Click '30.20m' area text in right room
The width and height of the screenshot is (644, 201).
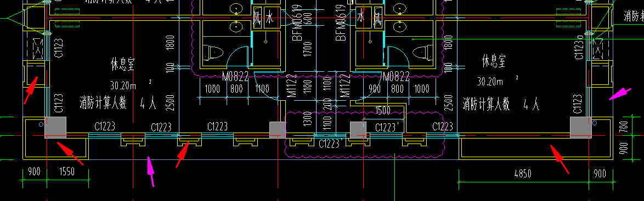(x=490, y=82)
